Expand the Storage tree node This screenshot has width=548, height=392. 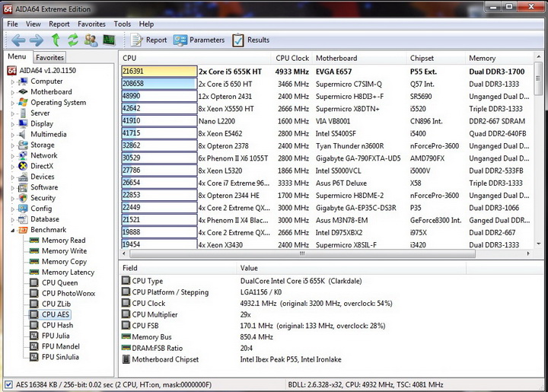pos(11,145)
